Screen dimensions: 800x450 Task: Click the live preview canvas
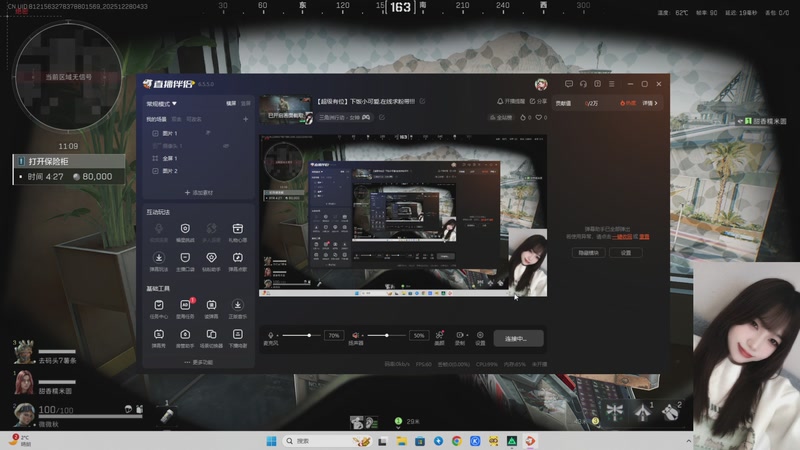point(403,215)
